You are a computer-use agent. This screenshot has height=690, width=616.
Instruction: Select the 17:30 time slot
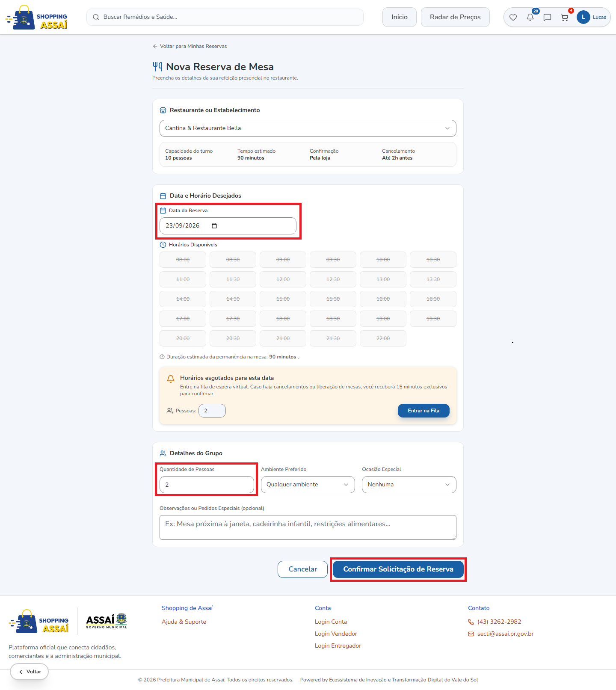coord(233,319)
